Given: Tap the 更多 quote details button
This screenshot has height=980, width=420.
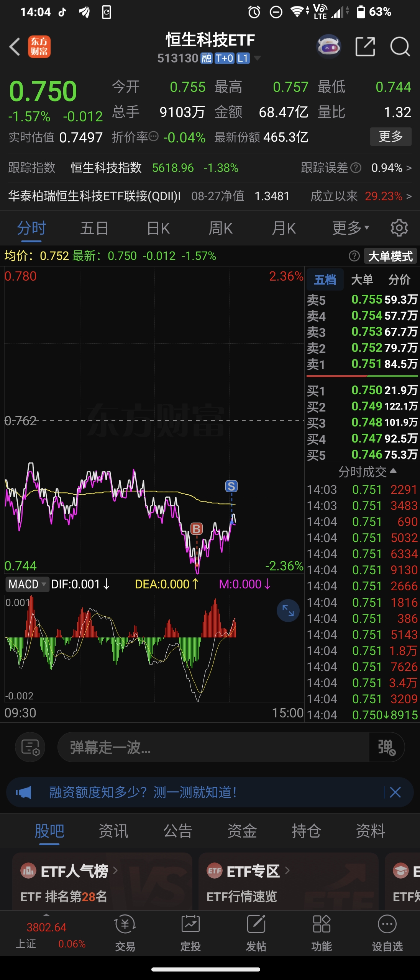Looking at the screenshot, I should (391, 136).
